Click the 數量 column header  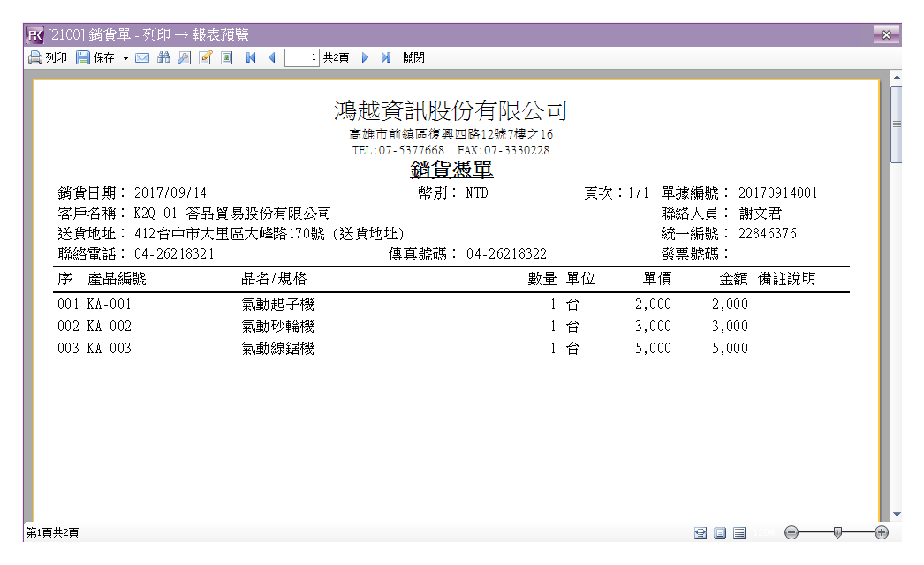click(542, 279)
